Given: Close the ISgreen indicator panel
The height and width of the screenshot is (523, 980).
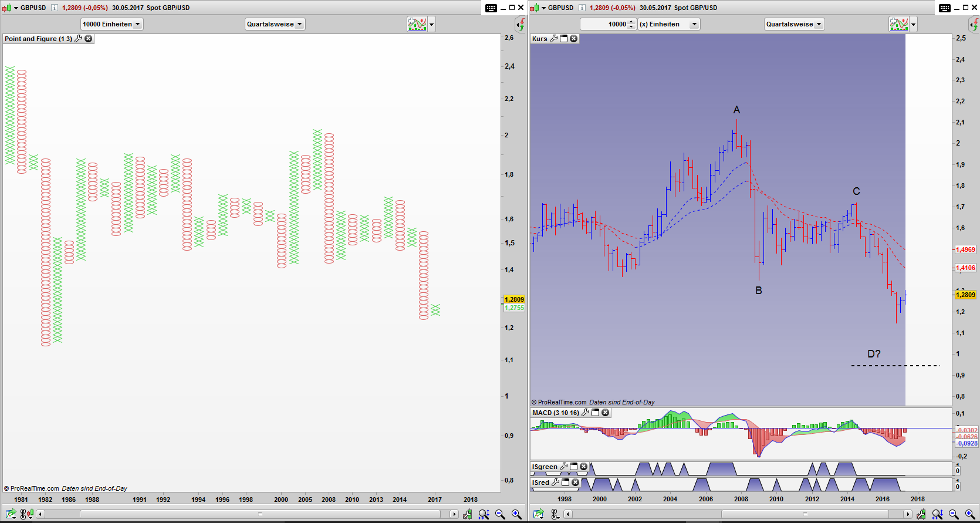Looking at the screenshot, I should pyautogui.click(x=584, y=467).
